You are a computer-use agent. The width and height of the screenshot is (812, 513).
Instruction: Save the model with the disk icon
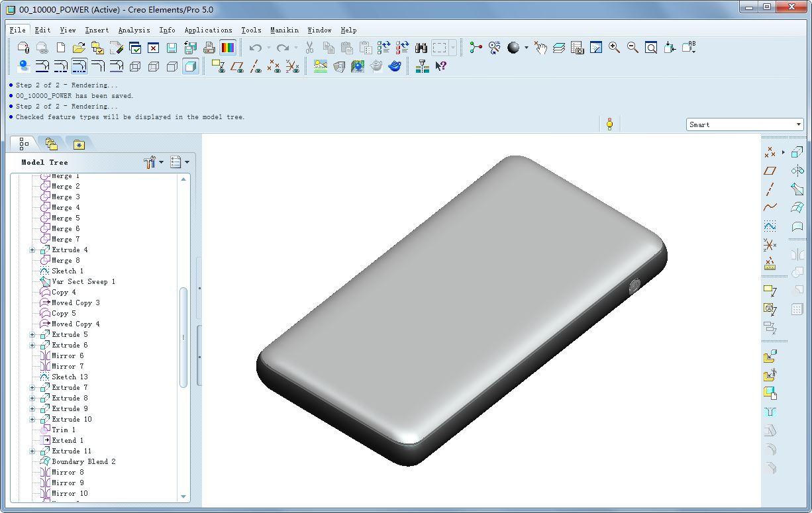(172, 48)
